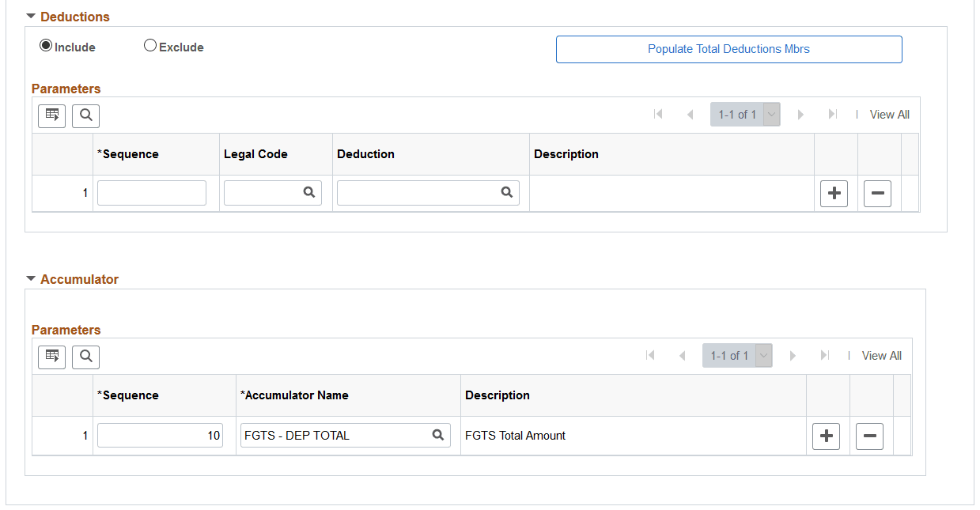The width and height of the screenshot is (980, 510).
Task: Add a row in Accumulator grid
Action: (x=826, y=436)
